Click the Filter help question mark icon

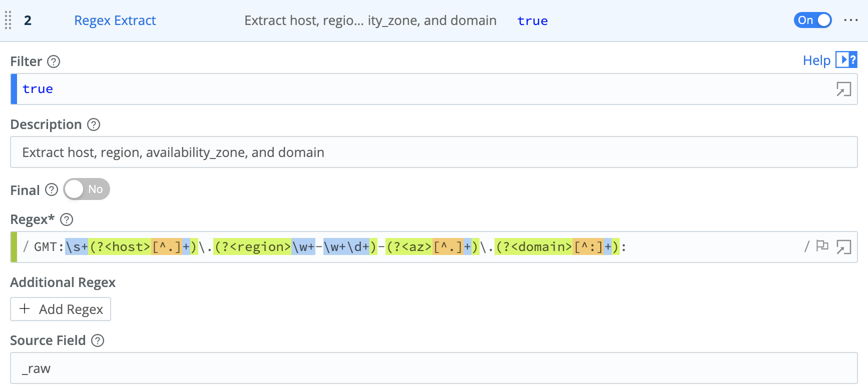pos(54,61)
